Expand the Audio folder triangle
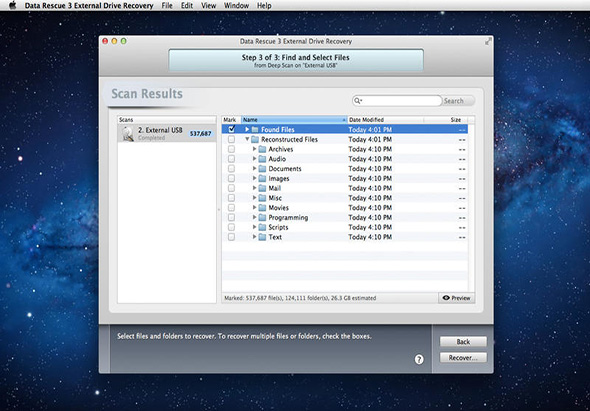This screenshot has height=411, width=590. [254, 159]
